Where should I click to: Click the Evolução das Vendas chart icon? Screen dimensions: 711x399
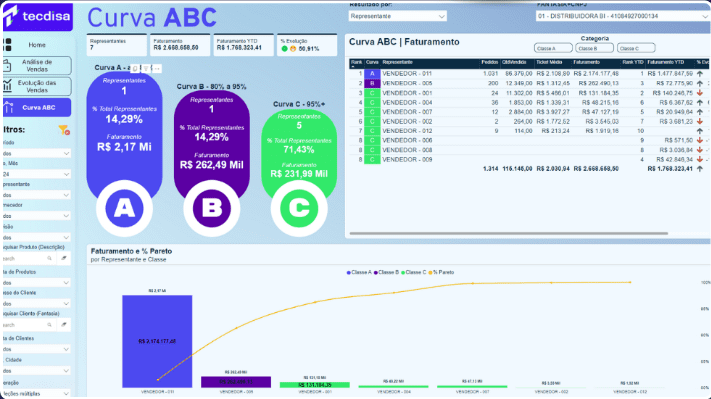7,86
